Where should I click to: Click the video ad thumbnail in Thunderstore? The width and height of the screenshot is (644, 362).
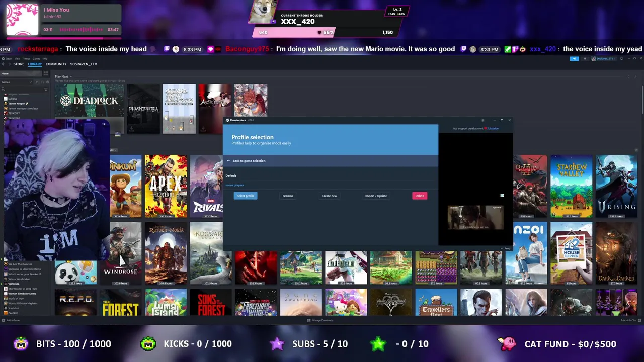pos(475,217)
